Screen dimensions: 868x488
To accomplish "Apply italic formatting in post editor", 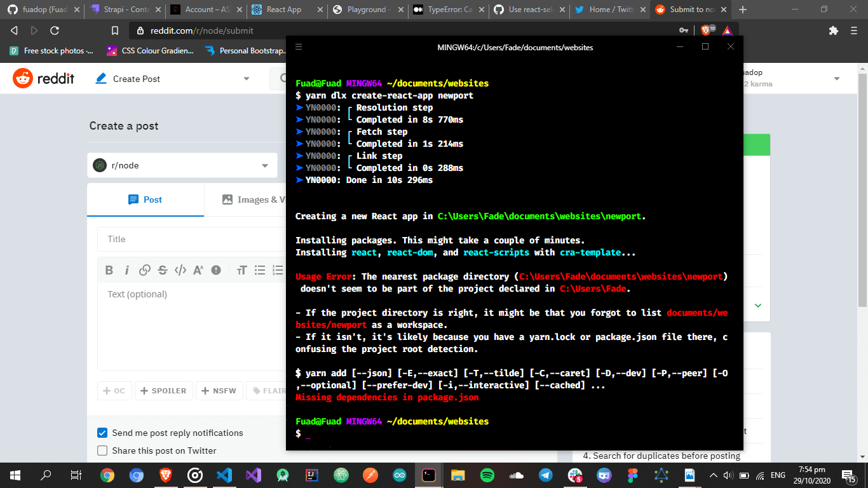I will coord(127,270).
